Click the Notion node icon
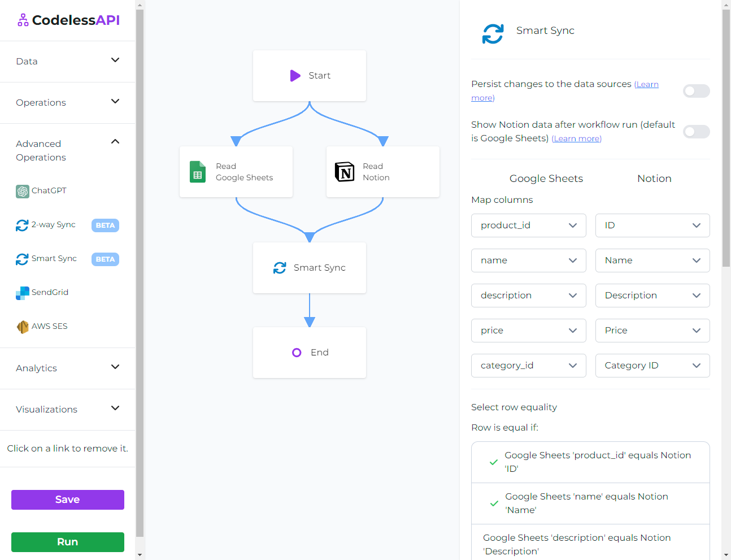This screenshot has height=560, width=731. [345, 172]
